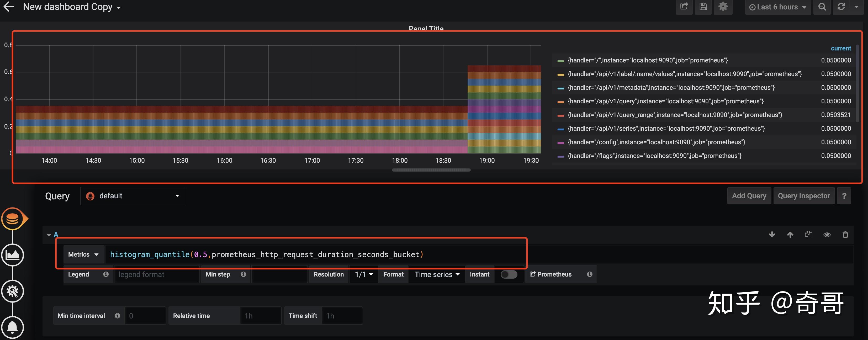Open the Last 6 hours time picker
This screenshot has width=868, height=340.
pyautogui.click(x=777, y=7)
